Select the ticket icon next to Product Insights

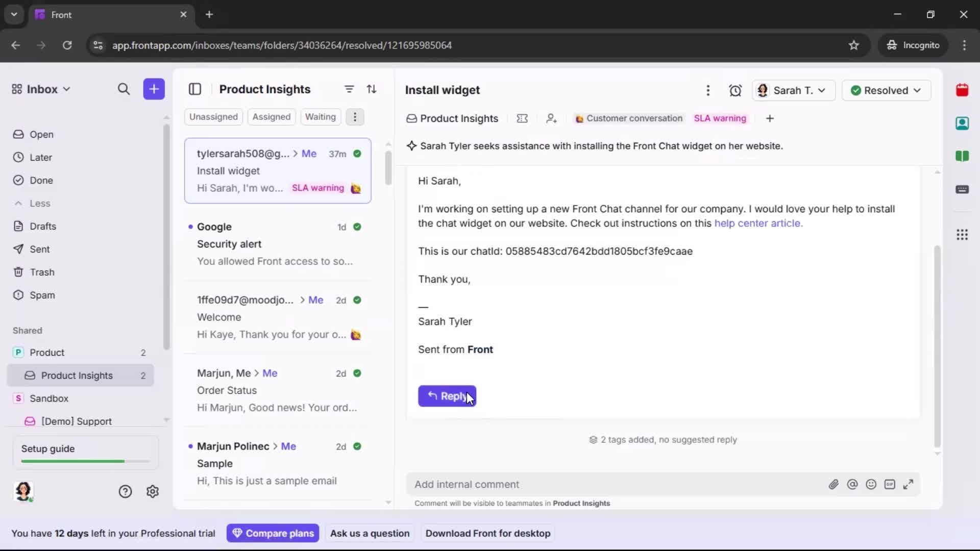[x=522, y=118]
